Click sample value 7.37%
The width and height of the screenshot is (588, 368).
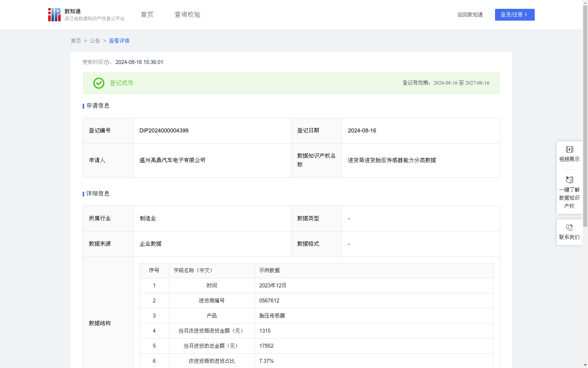tap(266, 361)
